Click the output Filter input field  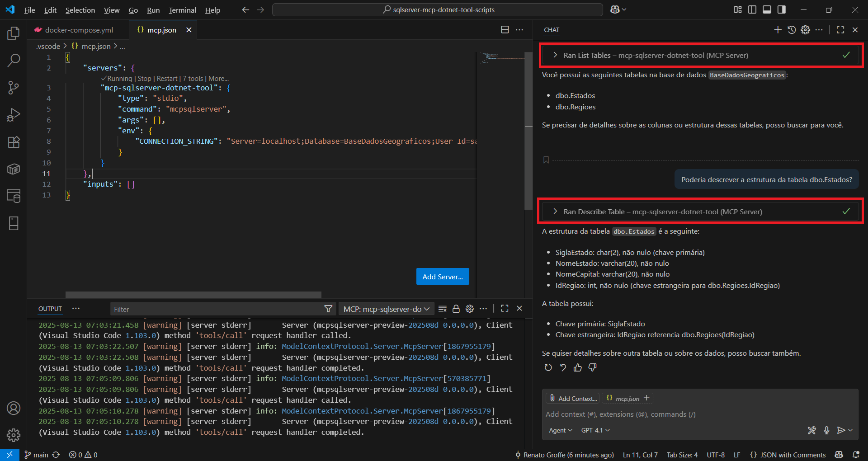point(217,309)
